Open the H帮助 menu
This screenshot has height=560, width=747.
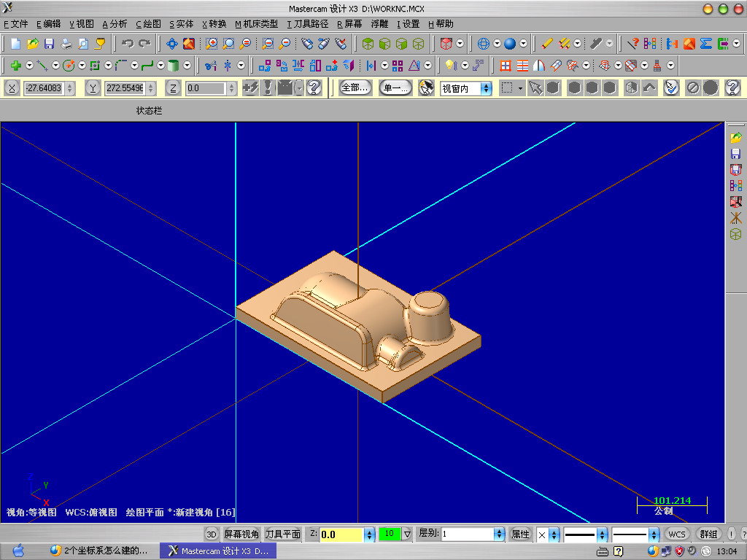(x=441, y=24)
